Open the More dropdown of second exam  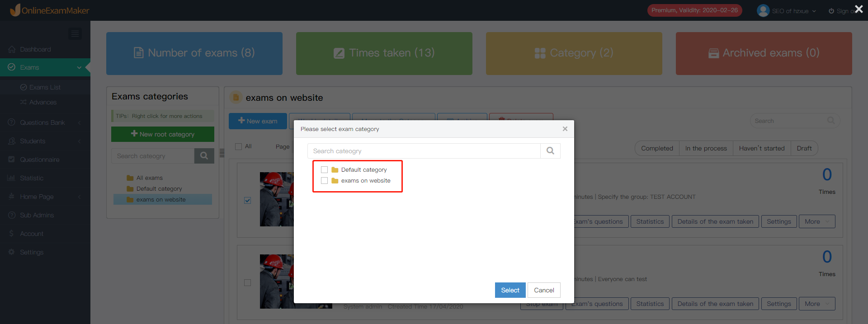point(817,304)
